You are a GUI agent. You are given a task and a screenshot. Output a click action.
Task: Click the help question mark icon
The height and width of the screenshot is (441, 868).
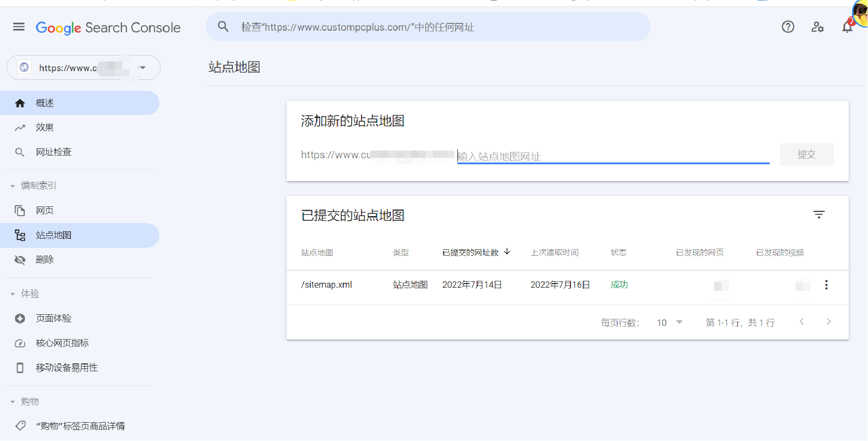[x=788, y=27]
